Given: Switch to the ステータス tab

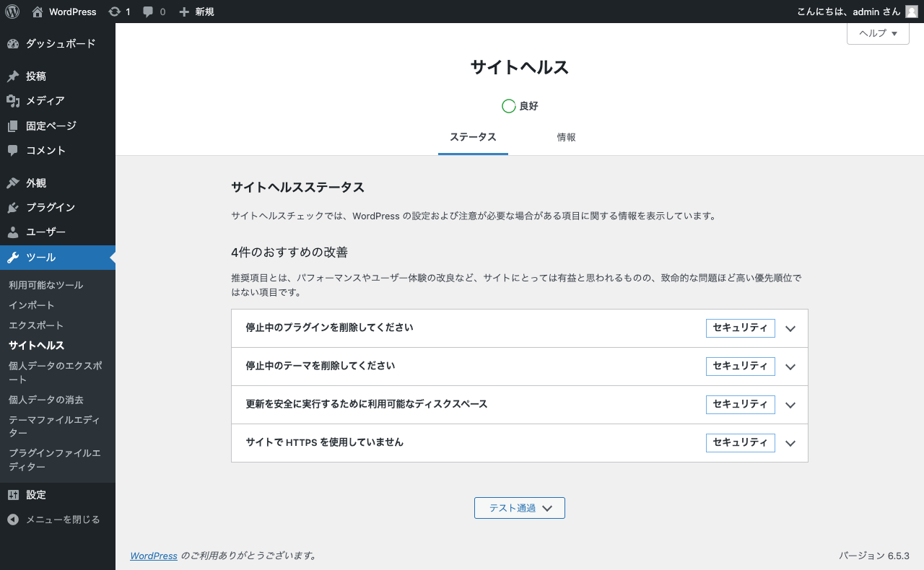Looking at the screenshot, I should tap(473, 137).
